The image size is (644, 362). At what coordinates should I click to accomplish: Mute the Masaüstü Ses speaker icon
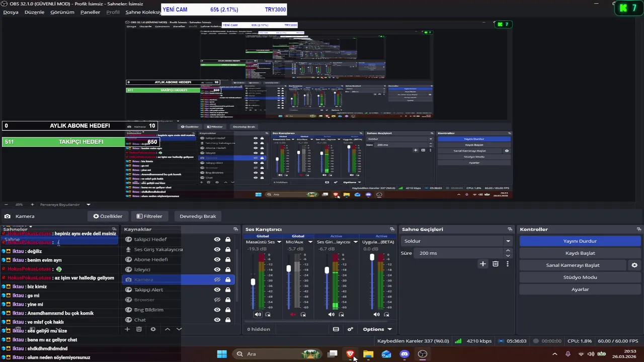click(258, 315)
